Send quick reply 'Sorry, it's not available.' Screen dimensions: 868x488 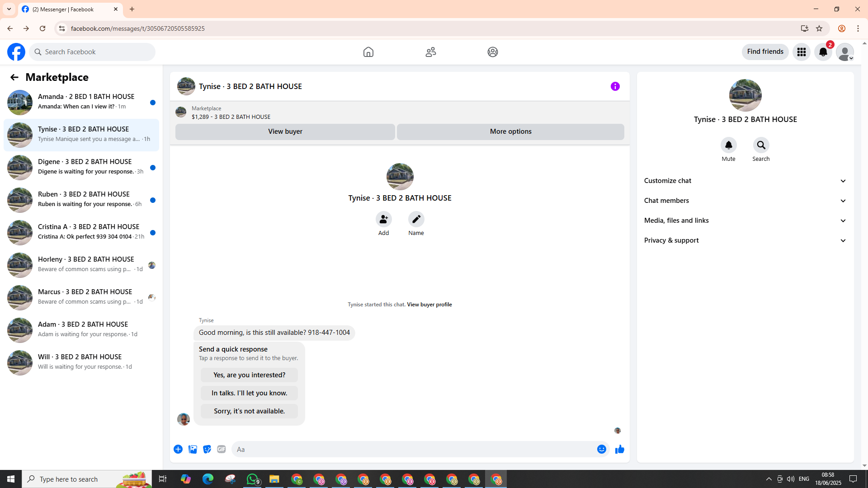250,411
